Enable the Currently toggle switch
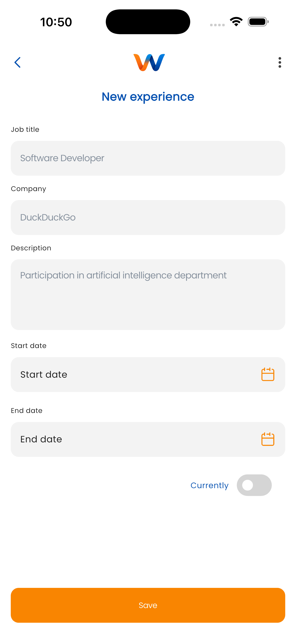This screenshot has width=296, height=644. pos(254,485)
